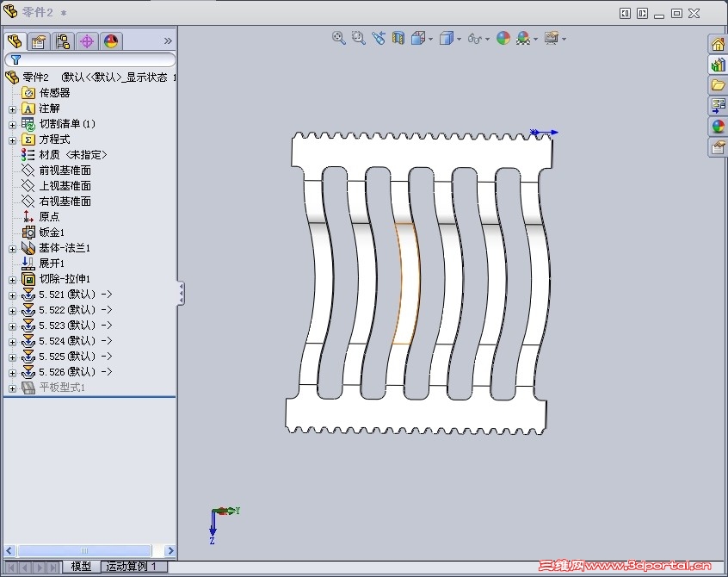This screenshot has width=728, height=577.
Task: Switch to the 运动算例 1 tab
Action: click(133, 567)
